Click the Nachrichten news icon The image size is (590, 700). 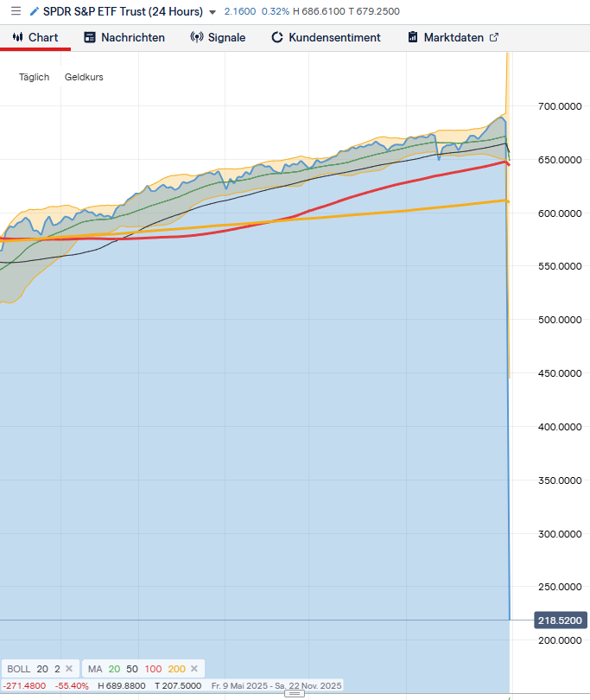coord(90,37)
